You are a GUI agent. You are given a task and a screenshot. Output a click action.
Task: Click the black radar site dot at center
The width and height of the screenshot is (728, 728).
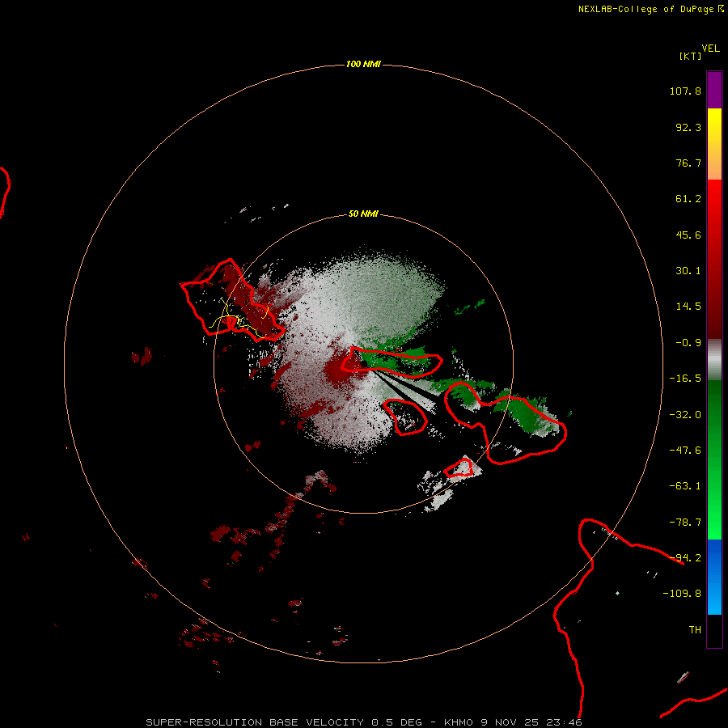[364, 363]
